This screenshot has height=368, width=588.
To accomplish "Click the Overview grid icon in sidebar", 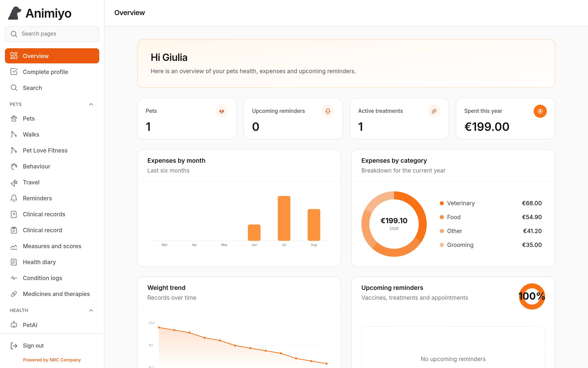I will coord(14,56).
